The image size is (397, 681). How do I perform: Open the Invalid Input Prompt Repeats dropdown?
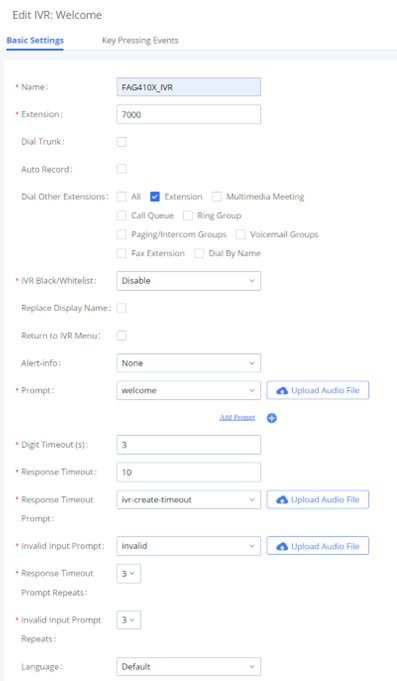point(129,620)
